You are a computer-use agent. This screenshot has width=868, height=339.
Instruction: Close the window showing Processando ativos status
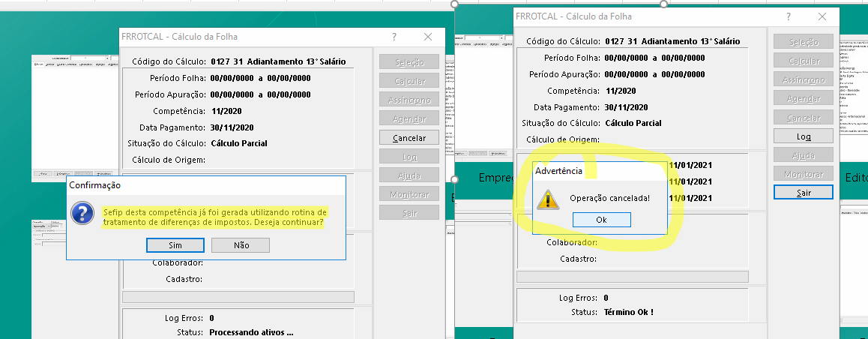click(x=428, y=37)
